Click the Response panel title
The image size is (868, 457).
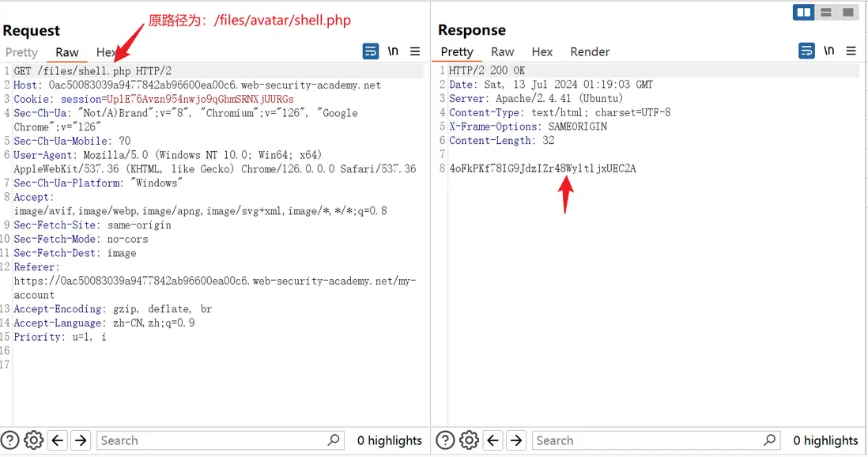(x=472, y=30)
